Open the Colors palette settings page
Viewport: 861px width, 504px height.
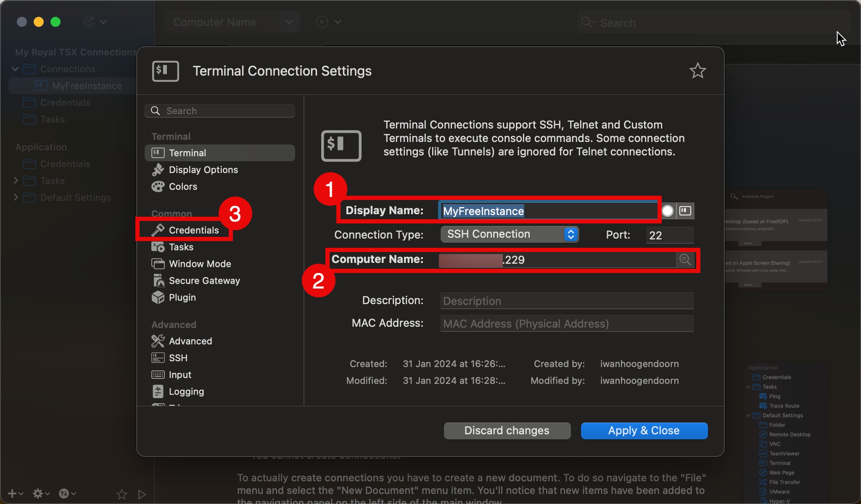coord(183,186)
